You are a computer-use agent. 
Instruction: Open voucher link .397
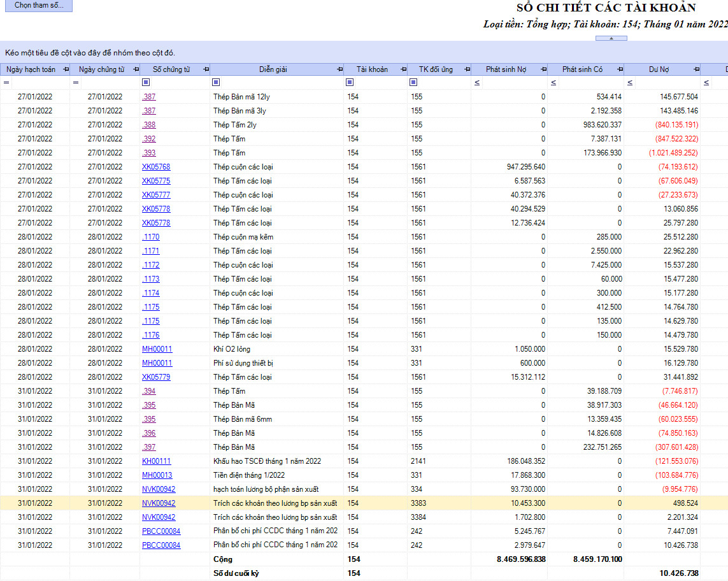(149, 447)
